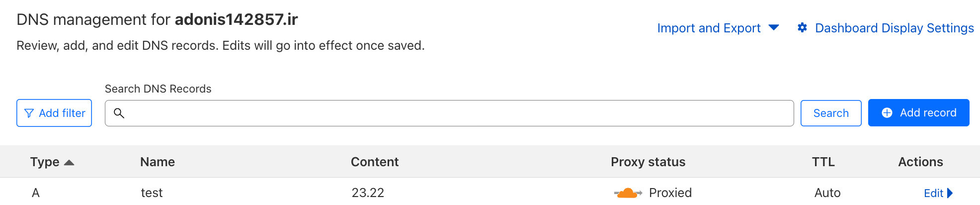Click the Content column header
Screen dimensions: 980x205
click(x=375, y=162)
